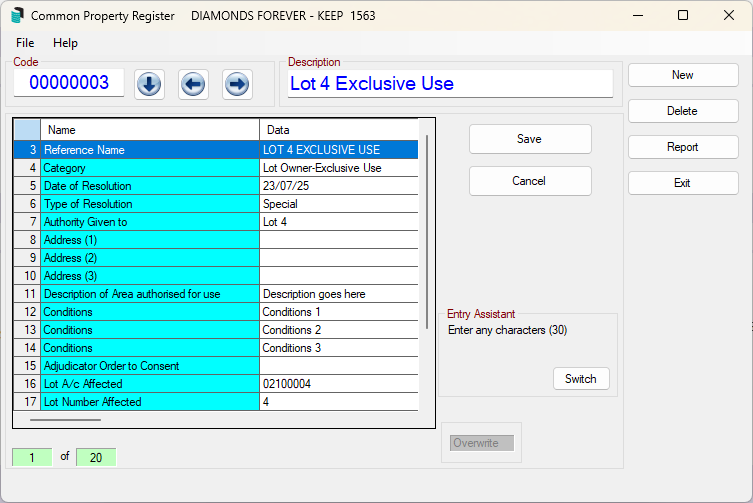Click the Description field Lot 4 Exclusive Use
This screenshot has height=503, width=753.
pos(450,84)
